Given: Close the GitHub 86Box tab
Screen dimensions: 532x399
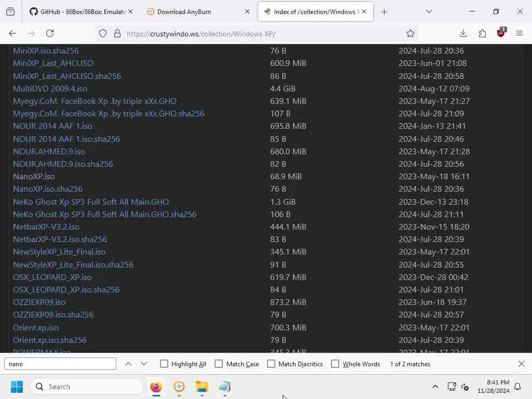Looking at the screenshot, I should 130,11.
